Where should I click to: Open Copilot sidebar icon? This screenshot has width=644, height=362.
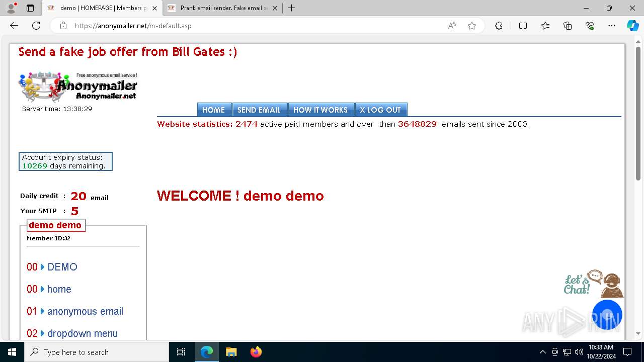click(x=632, y=26)
